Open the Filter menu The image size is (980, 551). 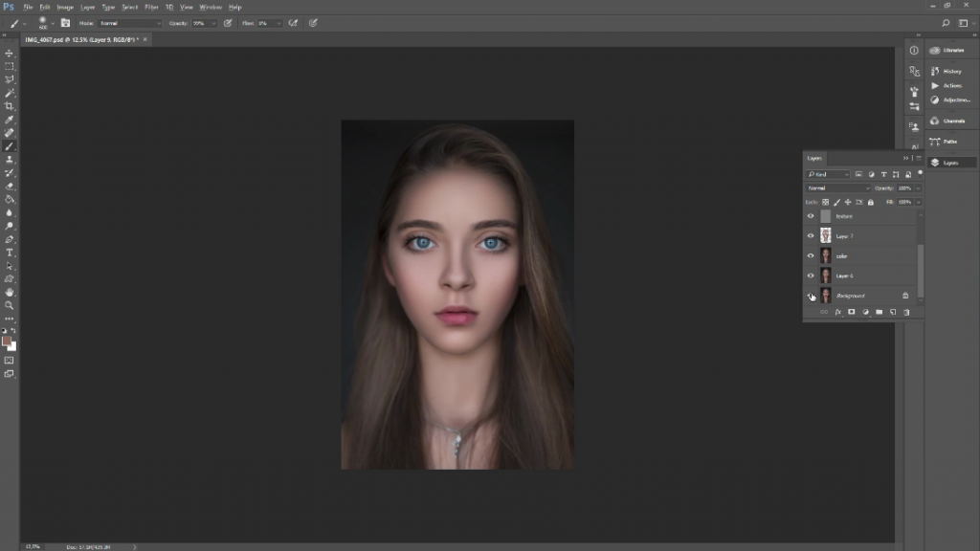(151, 7)
